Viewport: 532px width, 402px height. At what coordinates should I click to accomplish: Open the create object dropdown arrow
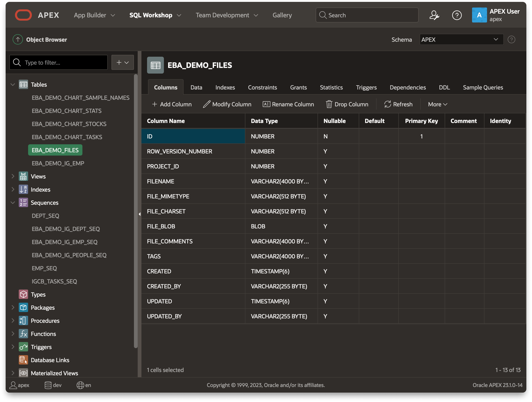(x=127, y=62)
